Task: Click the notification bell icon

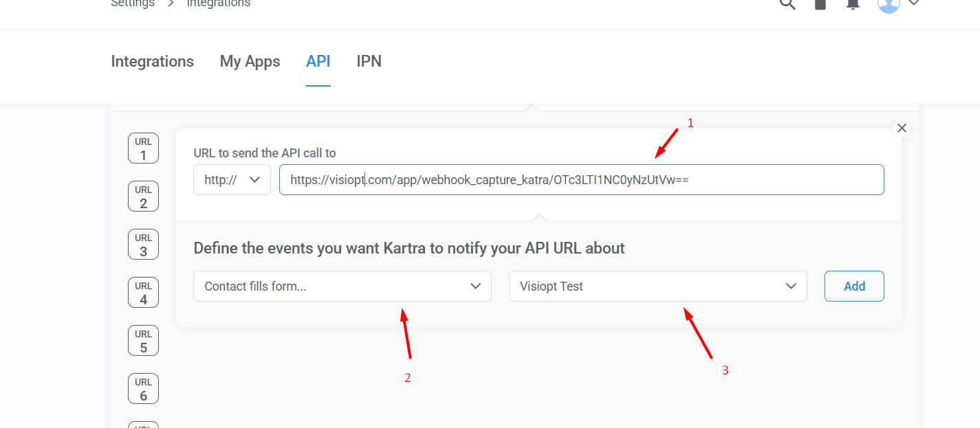Action: click(x=853, y=3)
